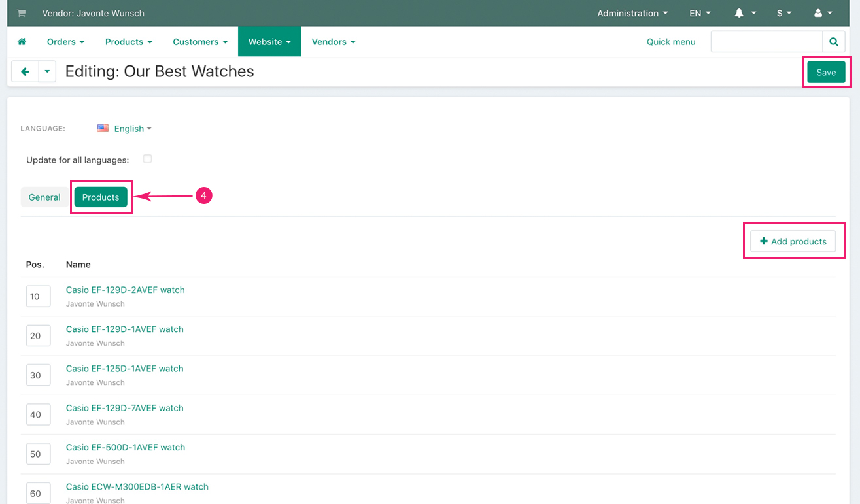Click the Pos. column header

pyautogui.click(x=35, y=265)
